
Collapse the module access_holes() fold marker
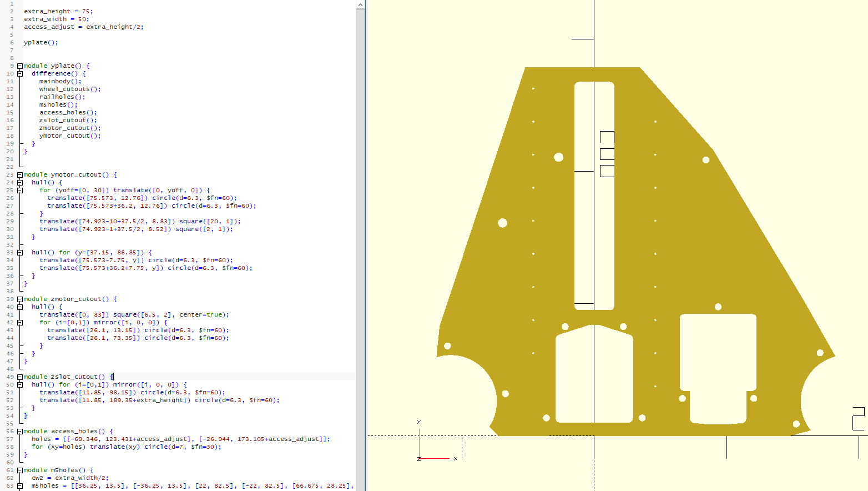pos(20,431)
